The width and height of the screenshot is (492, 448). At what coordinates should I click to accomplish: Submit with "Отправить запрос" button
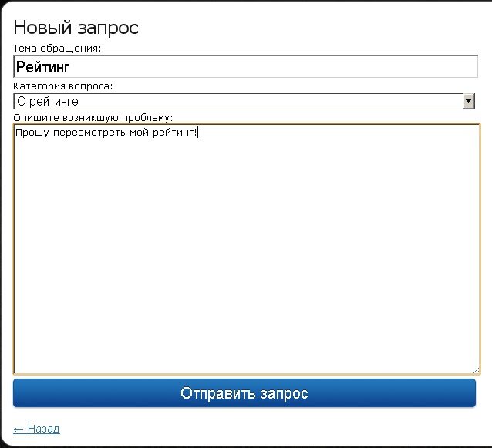pyautogui.click(x=244, y=393)
